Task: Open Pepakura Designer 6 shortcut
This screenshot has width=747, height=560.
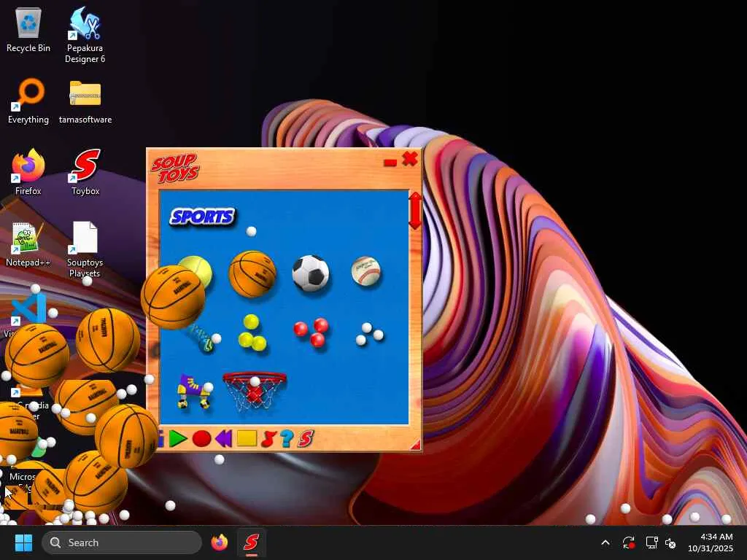Action: coord(85,36)
